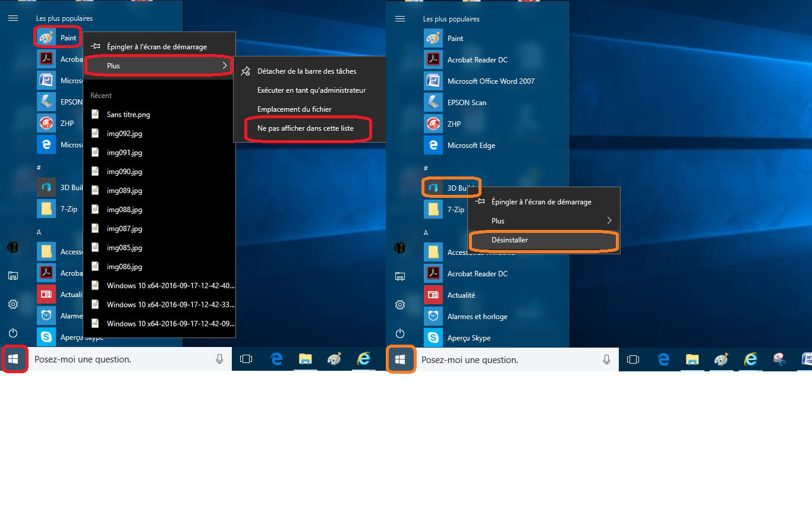Screen dimensions: 812x530
Task: Open Acrobat Reader DC under letter A, right menu
Action: (x=466, y=273)
